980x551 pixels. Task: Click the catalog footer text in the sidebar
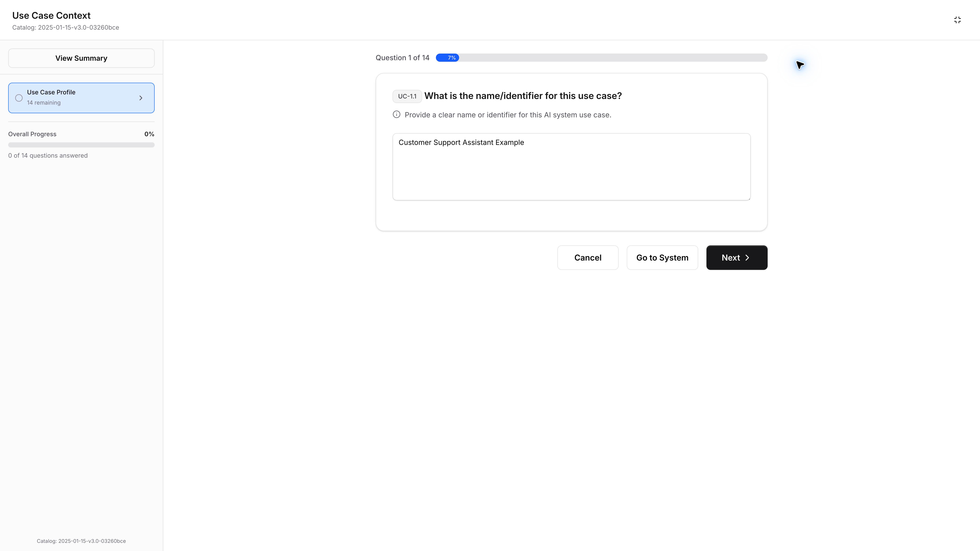pyautogui.click(x=81, y=541)
